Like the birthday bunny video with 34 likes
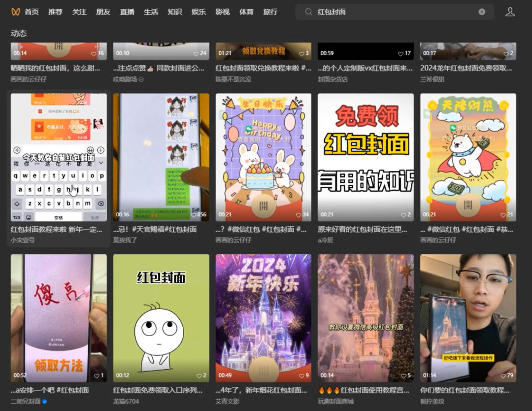 click(x=299, y=215)
